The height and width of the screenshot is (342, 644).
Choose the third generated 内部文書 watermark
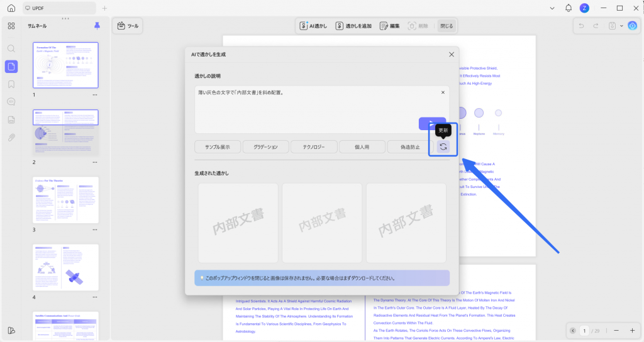click(406, 223)
